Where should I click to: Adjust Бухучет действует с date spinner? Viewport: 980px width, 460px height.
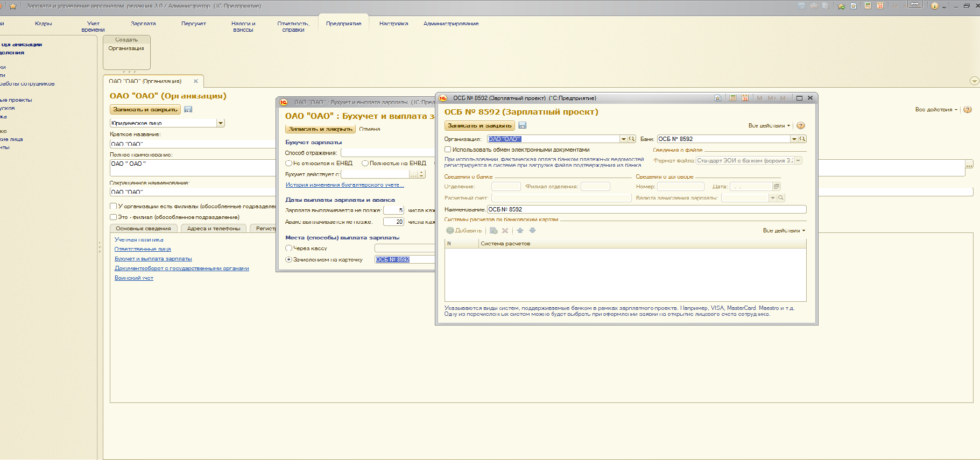pos(422,174)
